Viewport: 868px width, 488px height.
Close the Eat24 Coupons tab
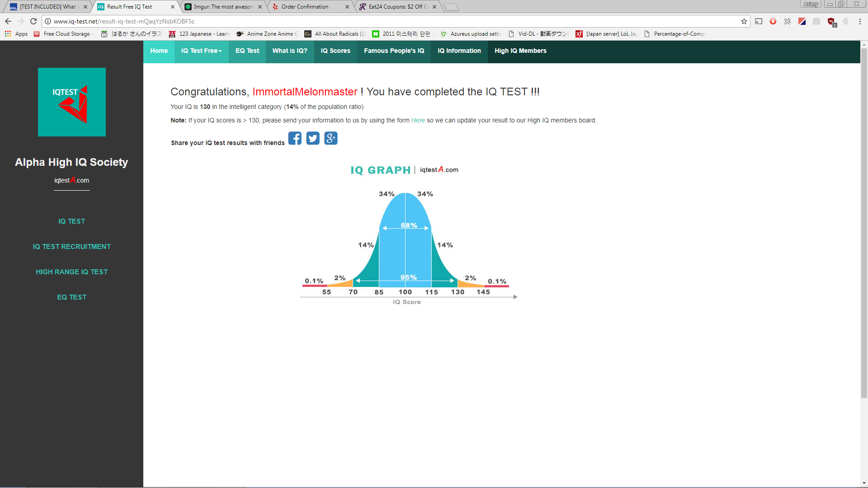434,7
